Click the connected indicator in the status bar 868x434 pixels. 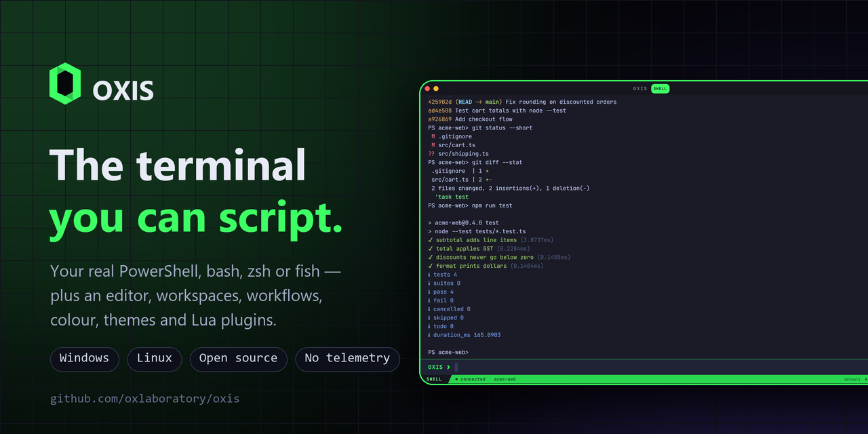click(x=471, y=379)
